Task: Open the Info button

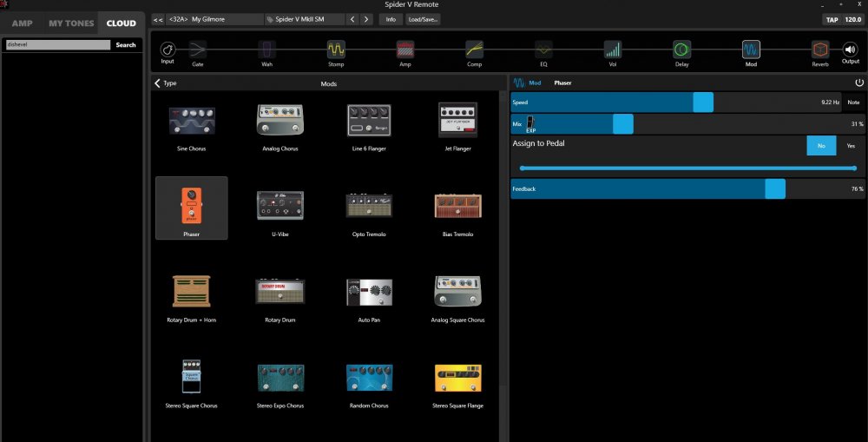Action: click(391, 19)
